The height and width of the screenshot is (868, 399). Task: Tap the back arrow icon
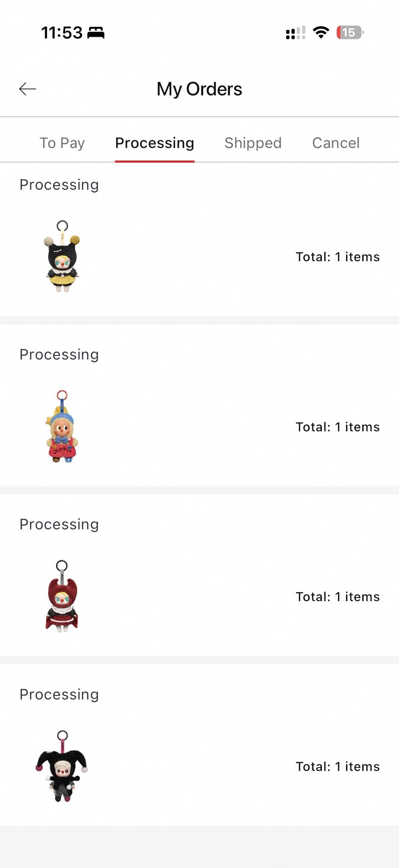pos(28,89)
